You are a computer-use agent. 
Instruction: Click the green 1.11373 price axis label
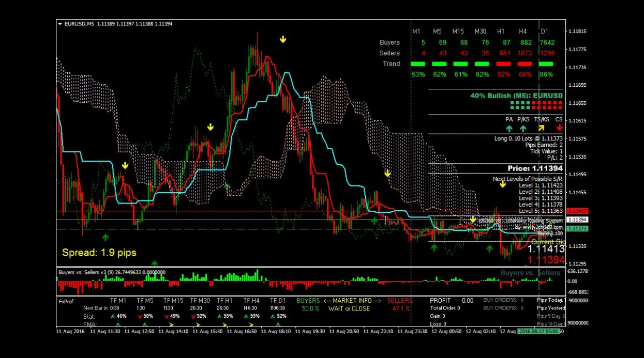(577, 228)
